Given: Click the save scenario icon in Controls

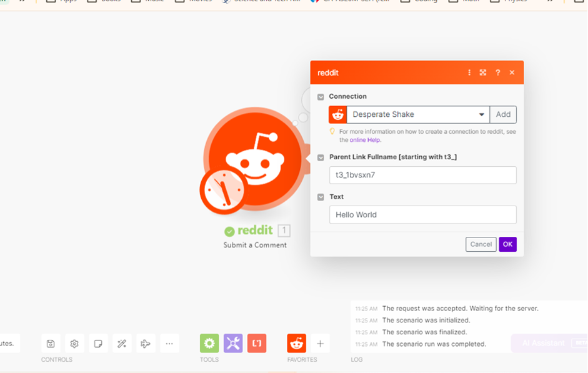Looking at the screenshot, I should [x=51, y=344].
